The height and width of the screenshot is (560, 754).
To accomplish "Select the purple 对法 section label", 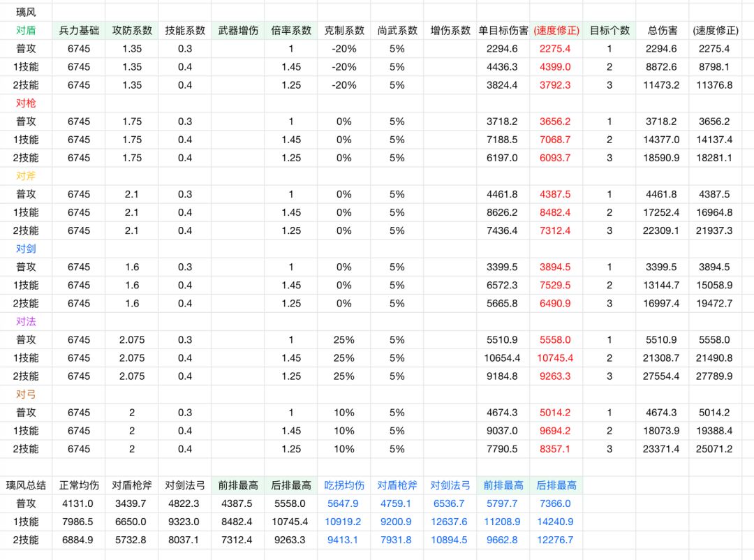I will 26,321.
